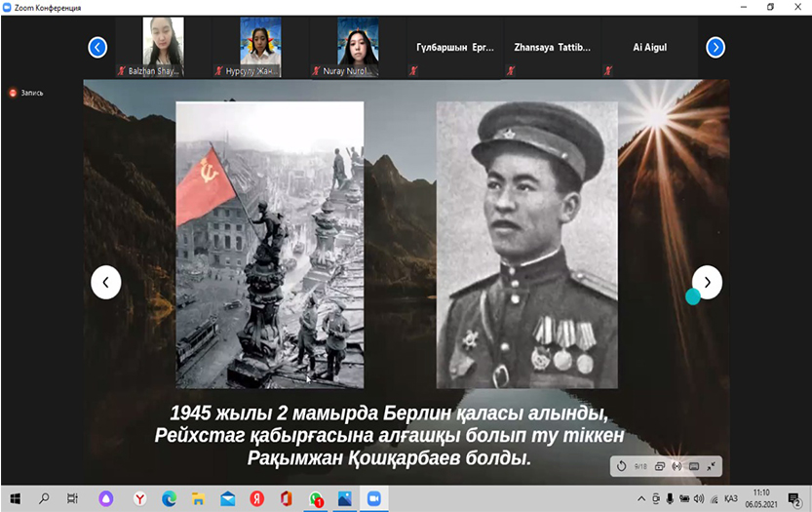Open WhatsApp with notification badge on taskbar
The width and height of the screenshot is (812, 512).
(316, 498)
